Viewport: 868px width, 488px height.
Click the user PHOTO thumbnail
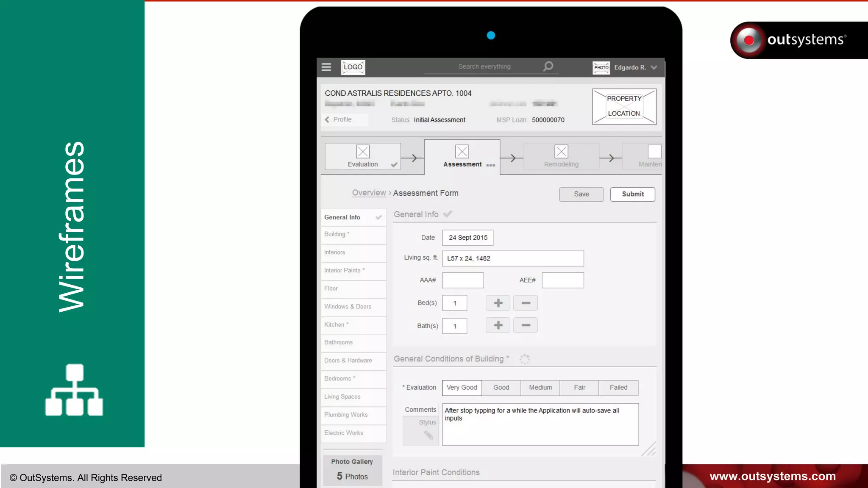coord(601,67)
